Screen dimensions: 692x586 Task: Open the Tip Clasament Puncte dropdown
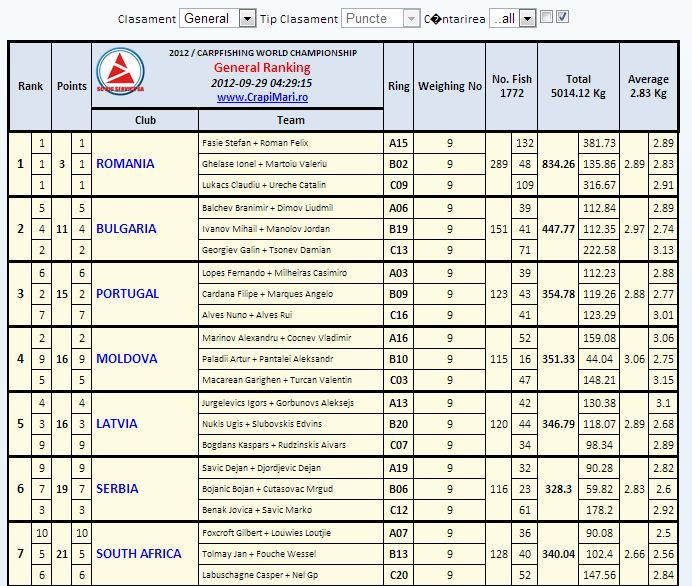(x=380, y=19)
